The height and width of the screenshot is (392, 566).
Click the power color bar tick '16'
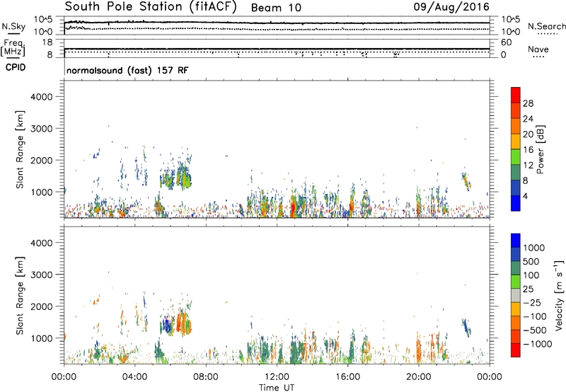click(x=528, y=150)
